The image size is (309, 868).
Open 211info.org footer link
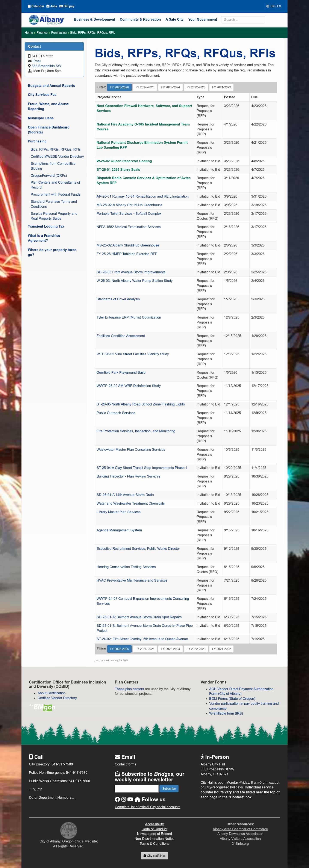click(x=240, y=844)
